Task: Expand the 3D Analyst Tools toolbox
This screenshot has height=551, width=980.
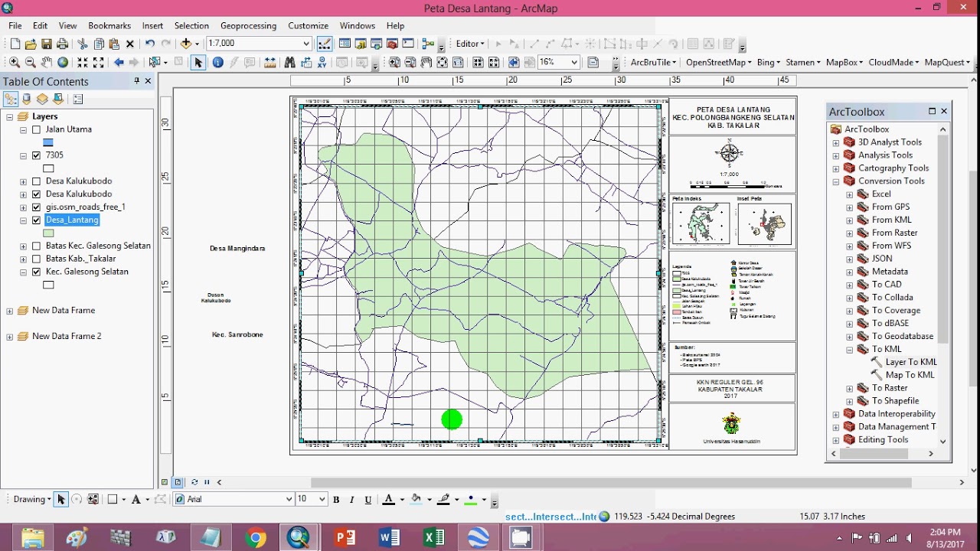Action: [836, 142]
